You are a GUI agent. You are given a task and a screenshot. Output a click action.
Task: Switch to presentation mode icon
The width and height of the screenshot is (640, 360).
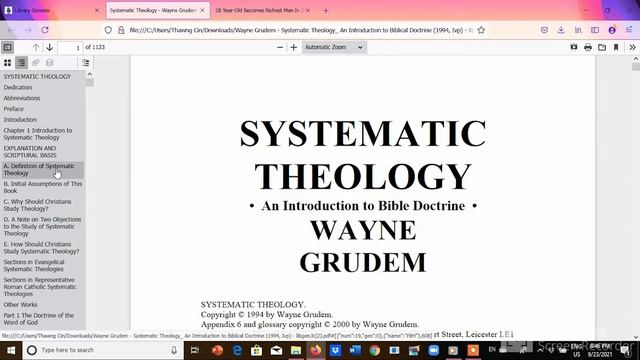coord(574,47)
